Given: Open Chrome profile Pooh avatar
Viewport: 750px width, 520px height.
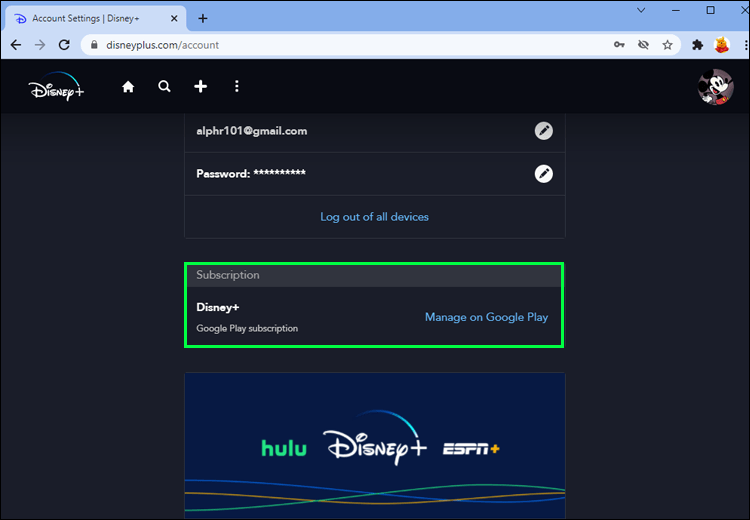Looking at the screenshot, I should point(721,45).
